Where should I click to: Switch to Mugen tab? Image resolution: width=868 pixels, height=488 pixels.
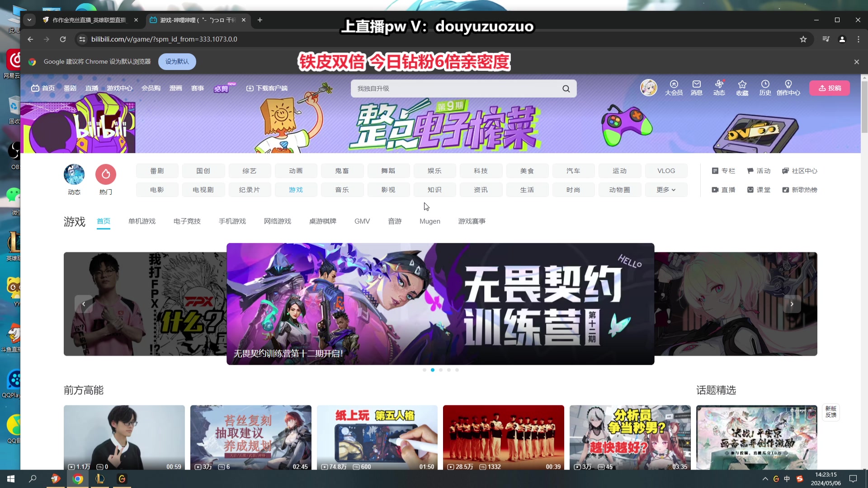[430, 221]
